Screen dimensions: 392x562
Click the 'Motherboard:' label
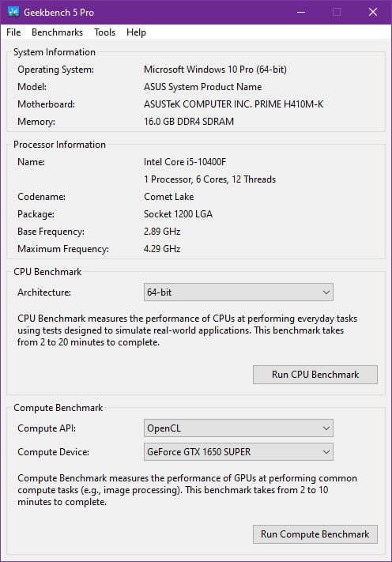tap(46, 104)
